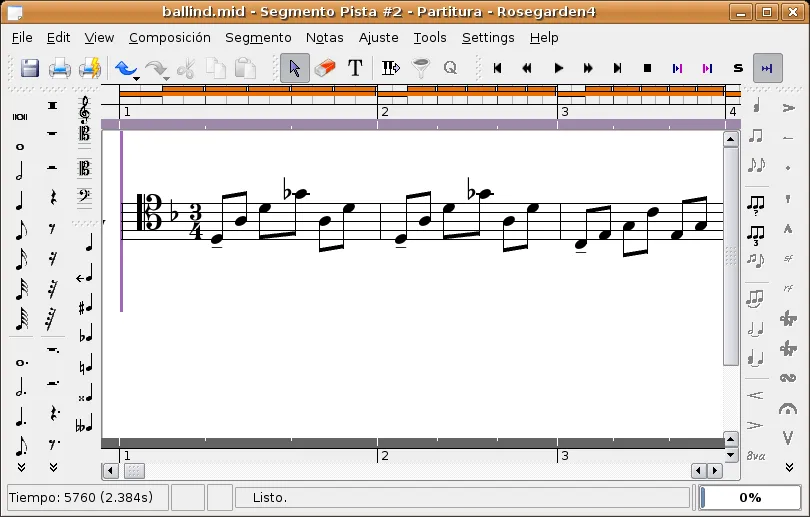This screenshot has height=517, width=810.
Task: Click the funnel filter selection icon
Action: 420,68
